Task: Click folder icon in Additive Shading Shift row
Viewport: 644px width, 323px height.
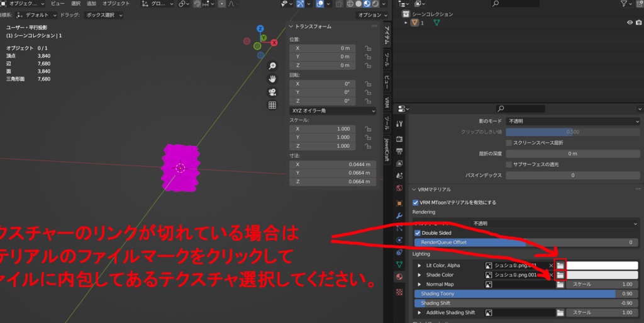Action: click(560, 313)
